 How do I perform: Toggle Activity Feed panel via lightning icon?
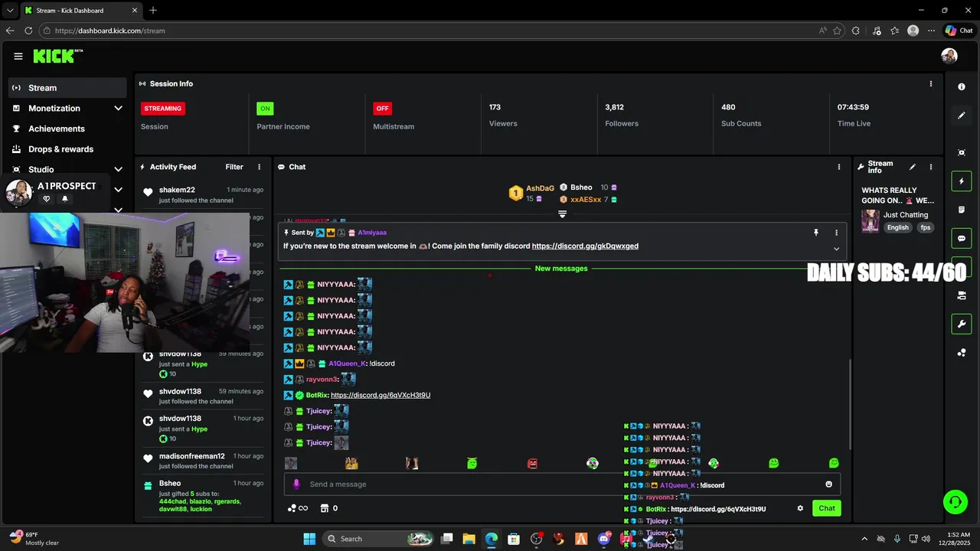[x=962, y=181]
